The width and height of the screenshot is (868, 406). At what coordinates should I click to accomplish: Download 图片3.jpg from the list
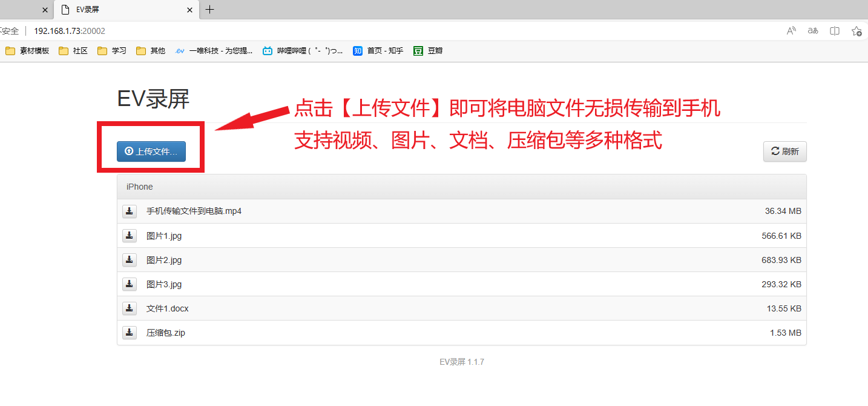pos(129,284)
